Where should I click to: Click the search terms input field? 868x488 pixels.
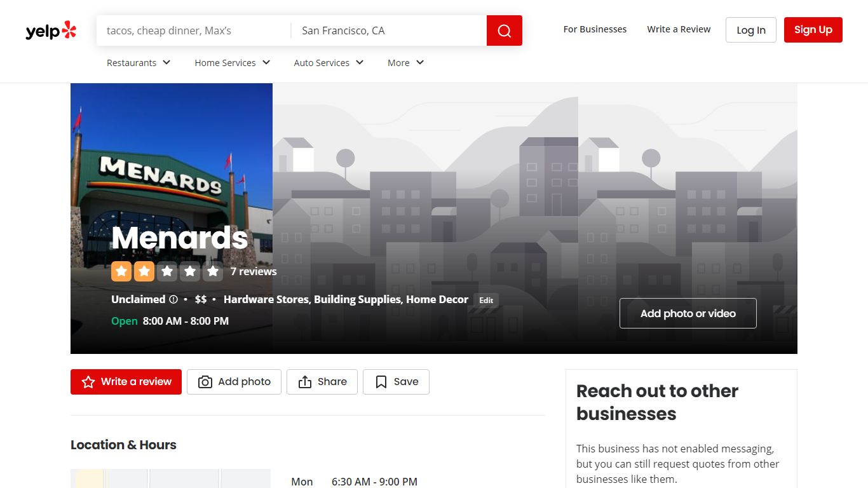point(194,30)
